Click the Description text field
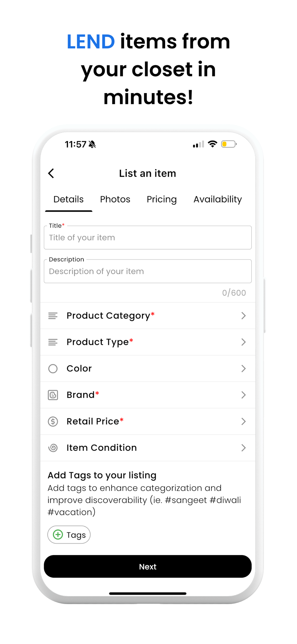Viewport: 297px width, 644px height. pyautogui.click(x=148, y=271)
